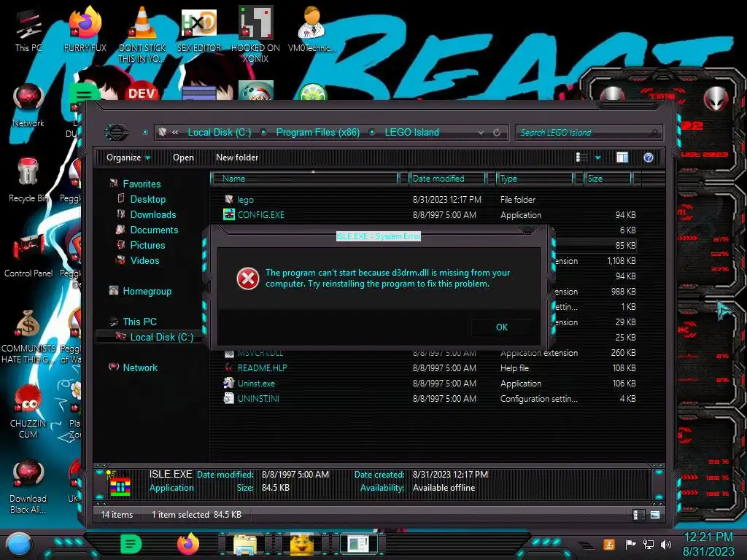Sort by the Date modified column header
The height and width of the screenshot is (560, 747).
tap(447, 179)
